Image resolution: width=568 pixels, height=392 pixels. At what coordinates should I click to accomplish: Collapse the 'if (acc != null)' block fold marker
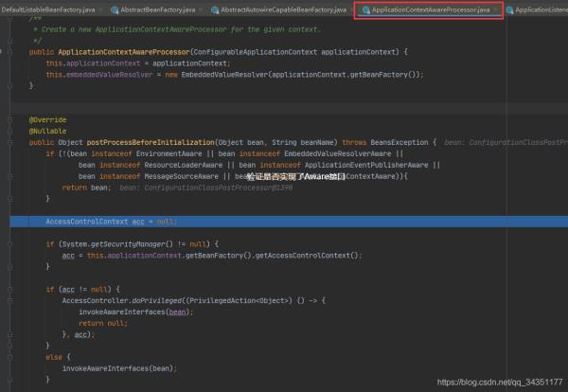(10, 290)
